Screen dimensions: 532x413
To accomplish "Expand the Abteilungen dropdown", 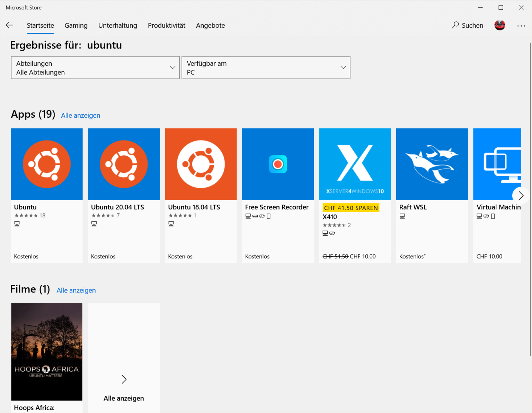I will pos(95,68).
